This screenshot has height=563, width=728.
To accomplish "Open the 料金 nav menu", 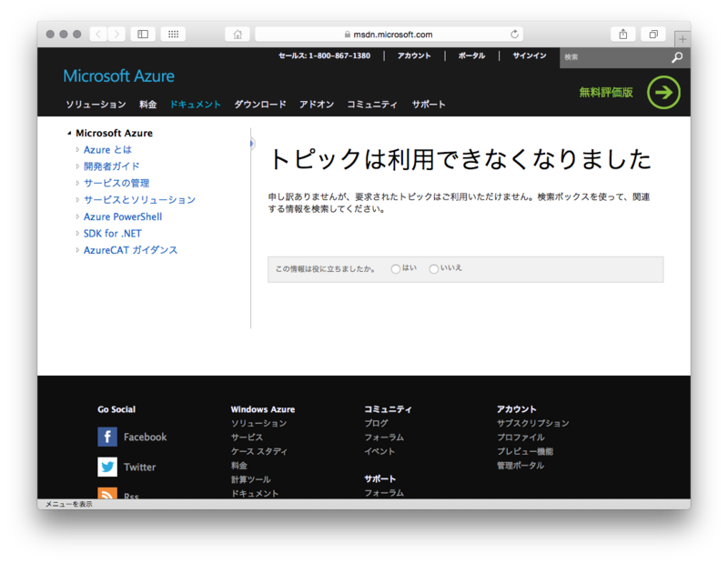I will point(148,105).
